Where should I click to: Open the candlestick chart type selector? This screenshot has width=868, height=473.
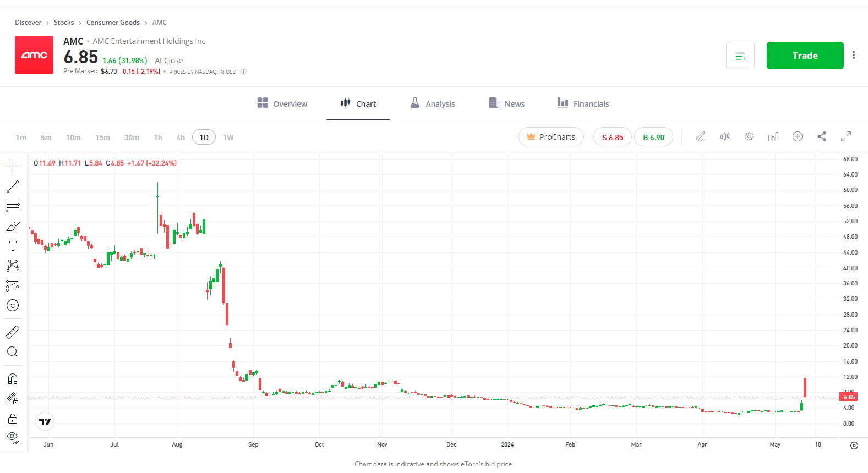click(725, 136)
